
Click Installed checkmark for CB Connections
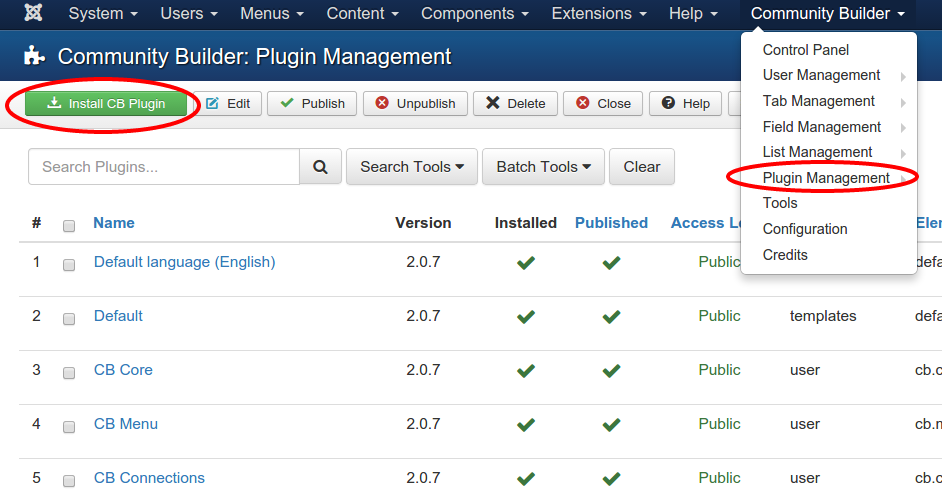pyautogui.click(x=526, y=479)
